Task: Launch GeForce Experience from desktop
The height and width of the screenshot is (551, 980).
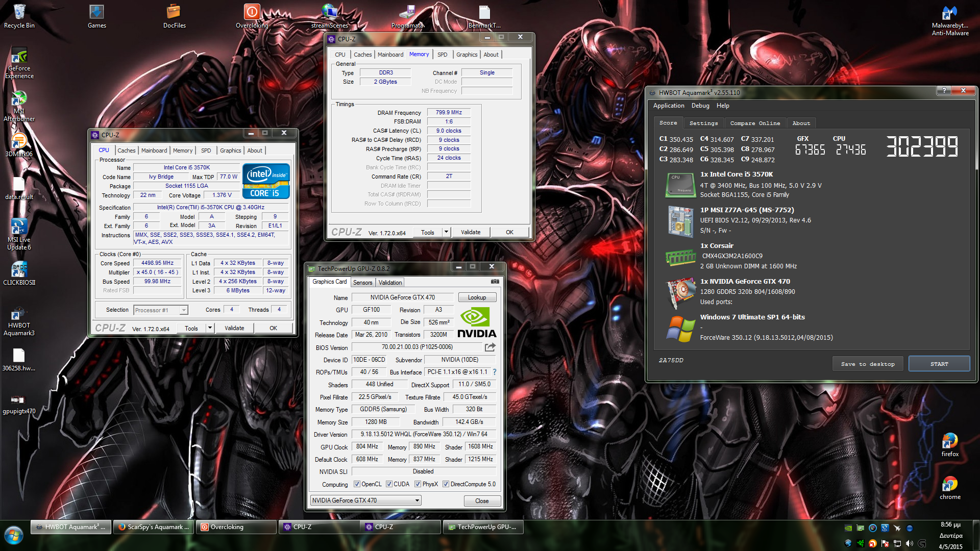Action: click(19, 64)
